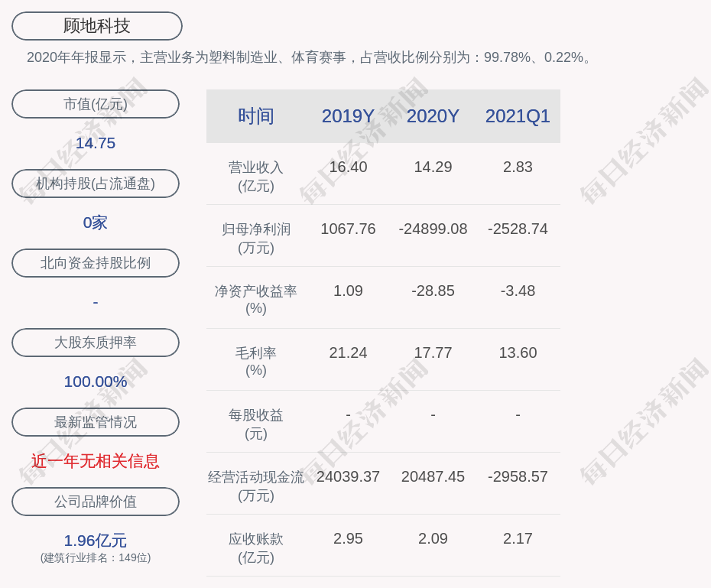Viewport: 711px width, 588px height.
Task: Click revenue value 16.40
Action: tap(349, 167)
